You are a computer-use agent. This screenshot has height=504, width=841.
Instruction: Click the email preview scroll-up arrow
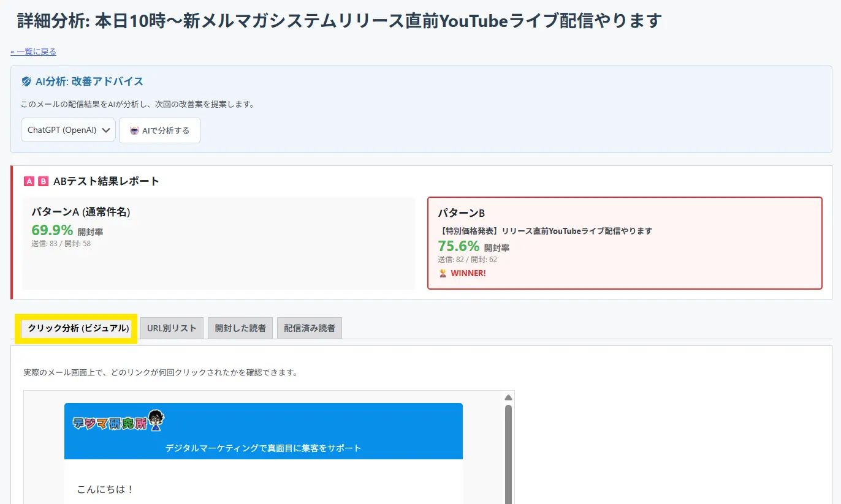click(x=508, y=397)
